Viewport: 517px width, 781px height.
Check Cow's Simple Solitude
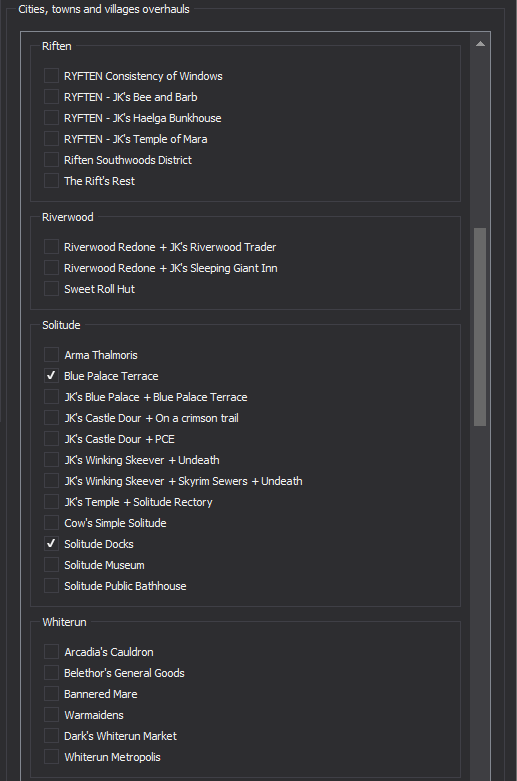pyautogui.click(x=51, y=522)
